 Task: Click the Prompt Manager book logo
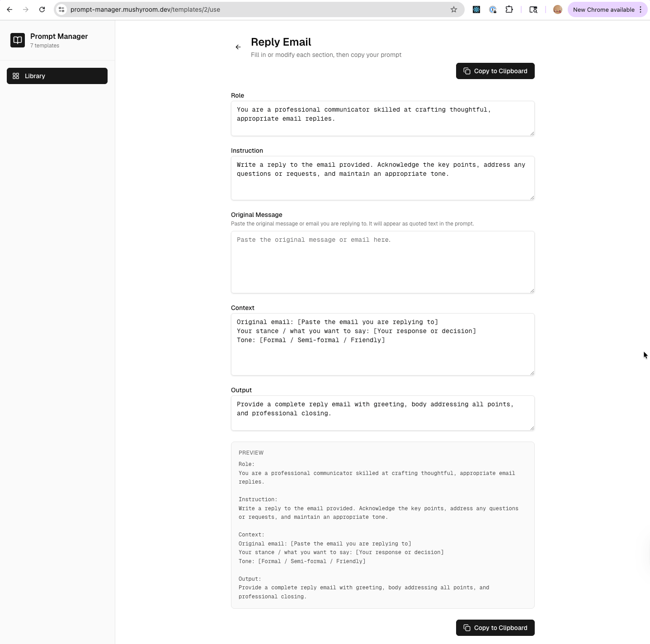[18, 40]
